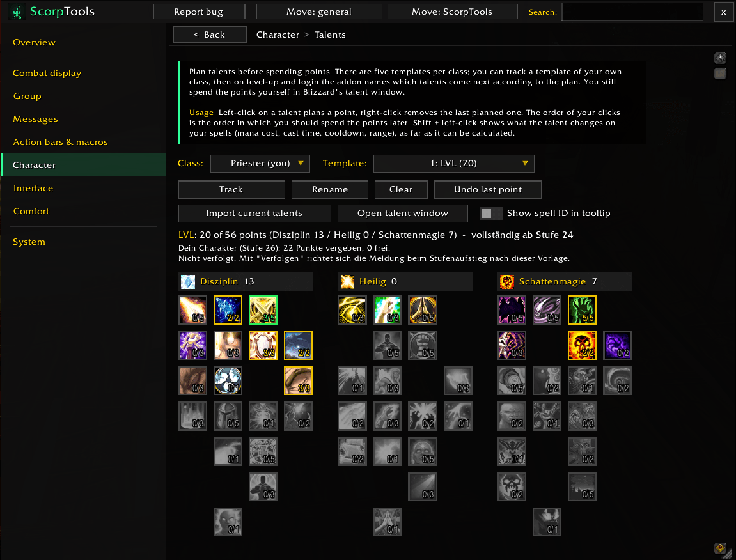Click the Heilig tree title text

coord(372,282)
